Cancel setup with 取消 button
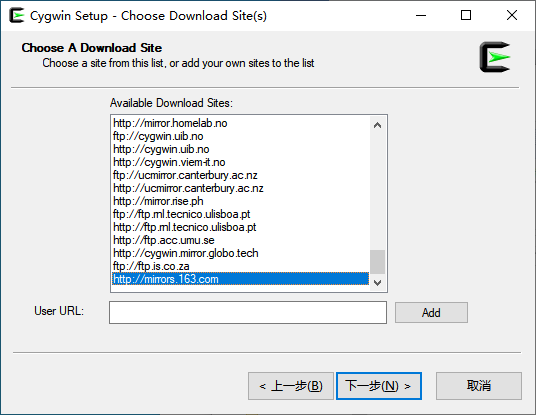This screenshot has width=536, height=415. (x=479, y=386)
